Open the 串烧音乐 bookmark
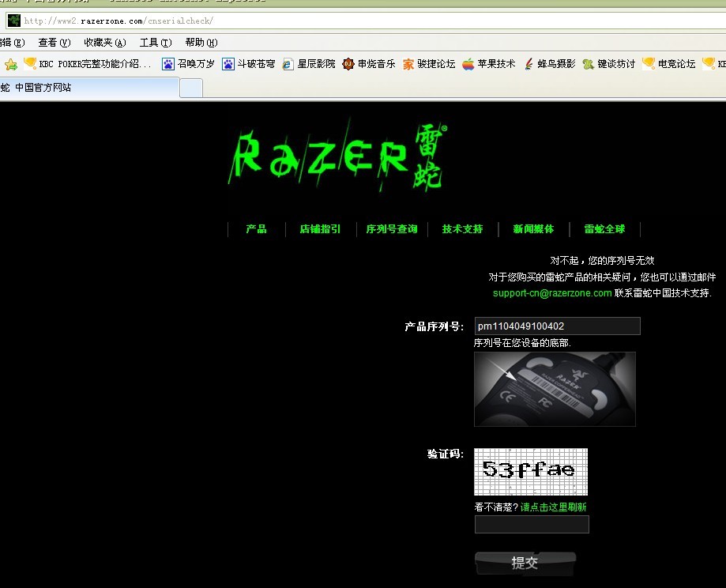Image resolution: width=726 pixels, height=588 pixels. click(x=376, y=64)
